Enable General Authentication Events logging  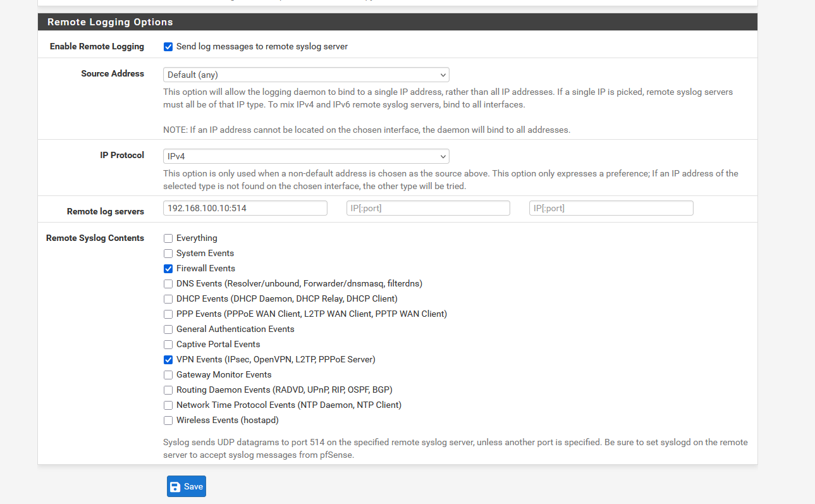tap(168, 329)
